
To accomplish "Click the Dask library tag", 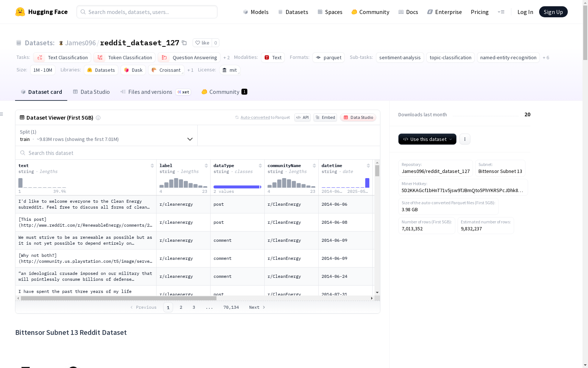I will (x=133, y=70).
